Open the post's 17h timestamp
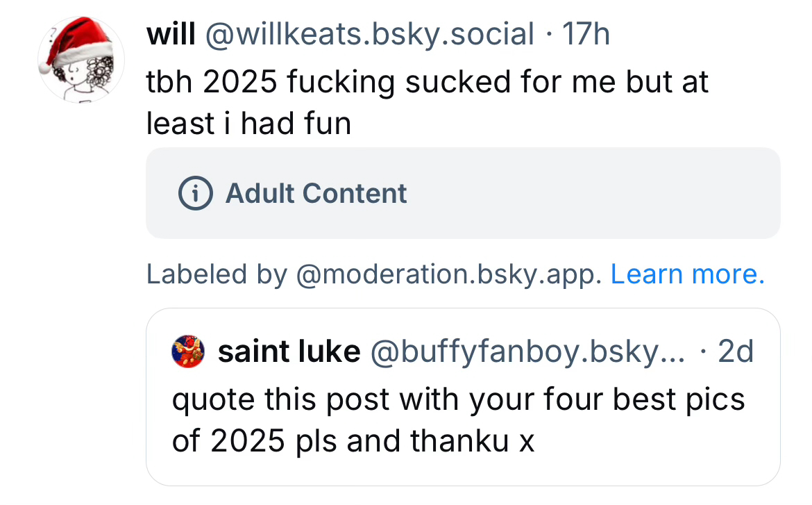This screenshot has height=505, width=812. tap(585, 34)
